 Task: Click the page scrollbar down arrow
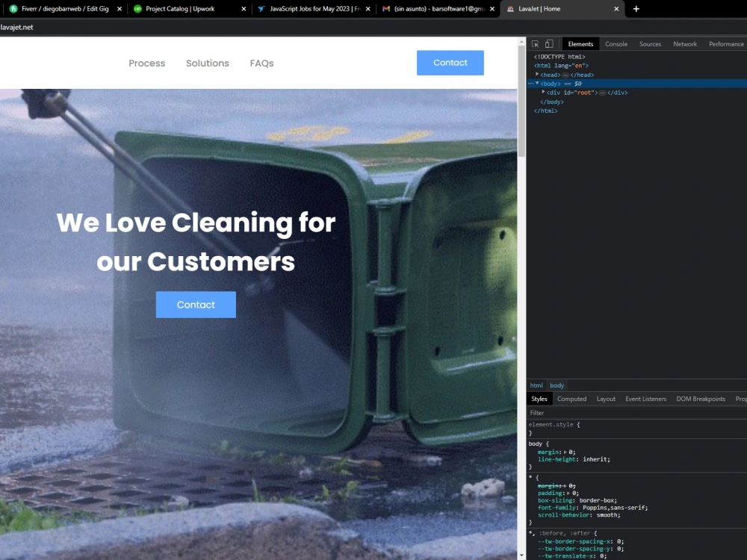point(521,556)
